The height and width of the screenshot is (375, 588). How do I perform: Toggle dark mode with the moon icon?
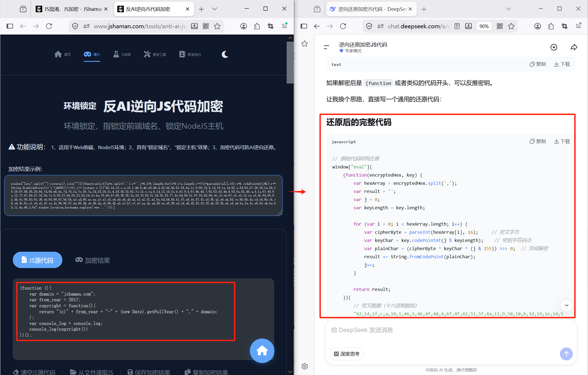click(x=225, y=54)
